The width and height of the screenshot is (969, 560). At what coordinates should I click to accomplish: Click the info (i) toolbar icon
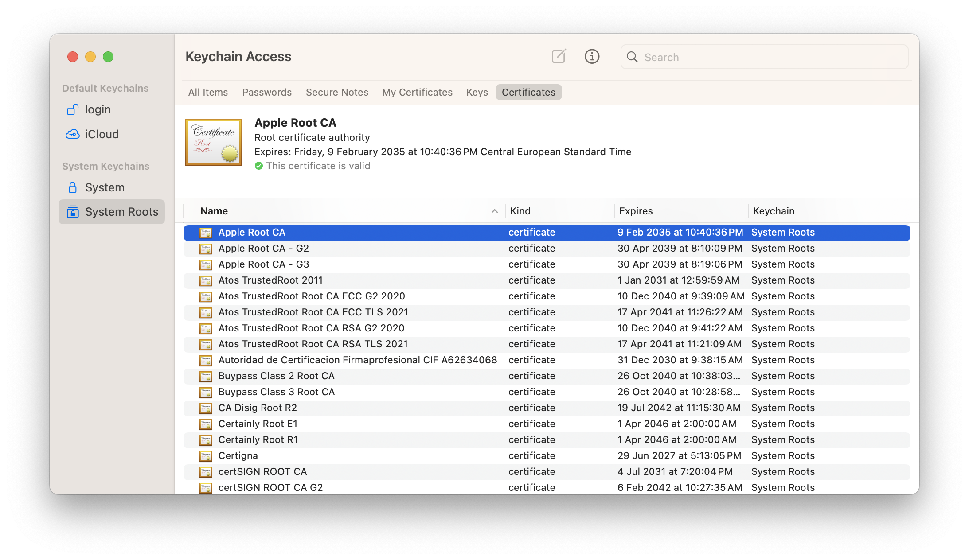(x=592, y=56)
